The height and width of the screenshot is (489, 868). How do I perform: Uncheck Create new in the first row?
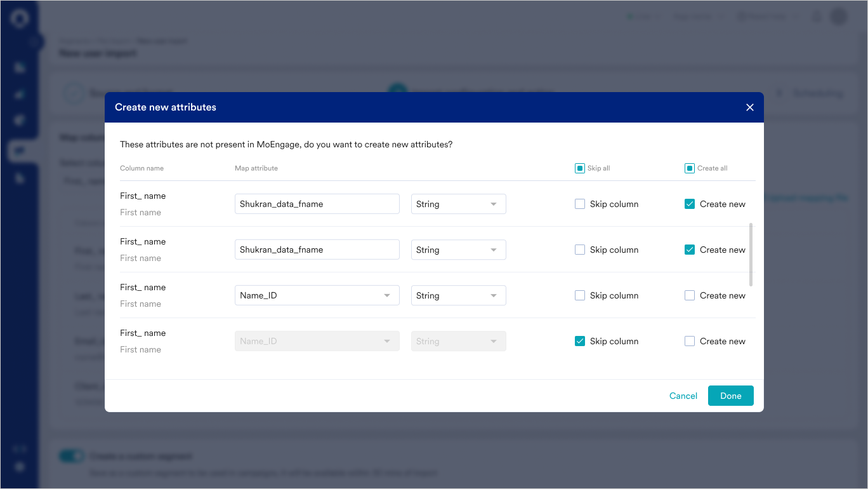tap(690, 204)
